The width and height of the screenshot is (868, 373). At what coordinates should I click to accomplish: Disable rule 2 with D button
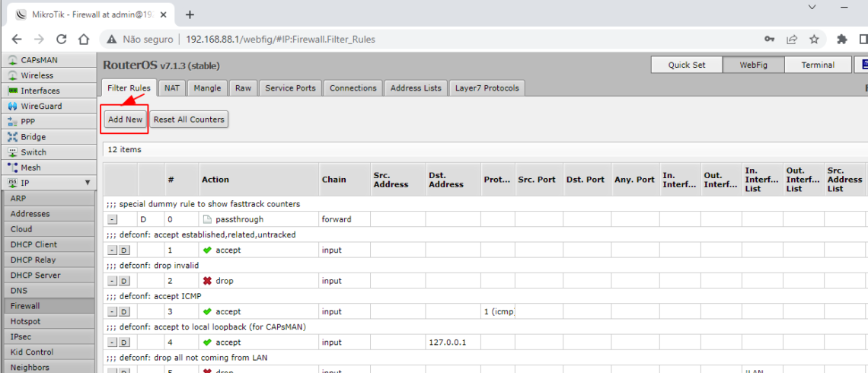(x=124, y=281)
